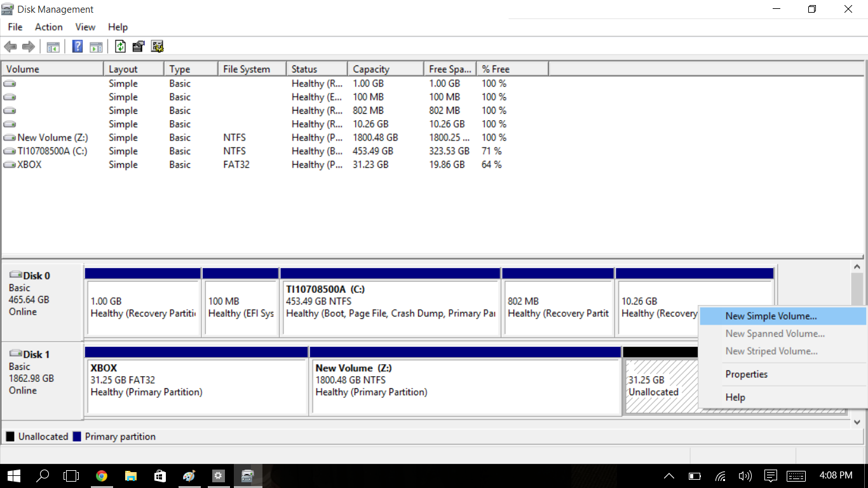Image resolution: width=868 pixels, height=488 pixels.
Task: Open the Windows Start menu
Action: (13, 475)
